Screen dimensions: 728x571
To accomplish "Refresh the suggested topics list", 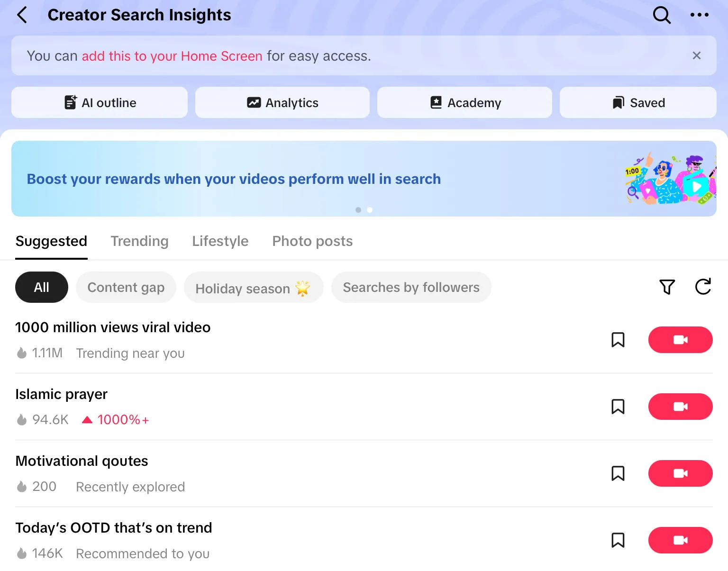I will (703, 287).
